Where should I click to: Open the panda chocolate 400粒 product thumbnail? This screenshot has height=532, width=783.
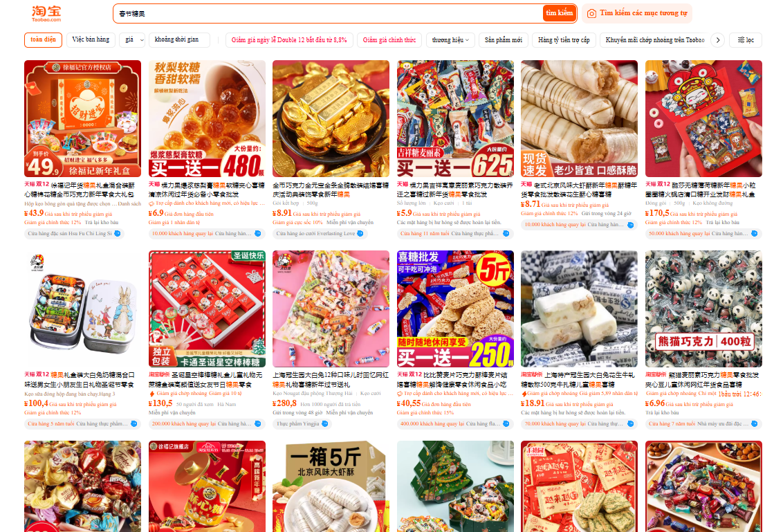point(703,309)
